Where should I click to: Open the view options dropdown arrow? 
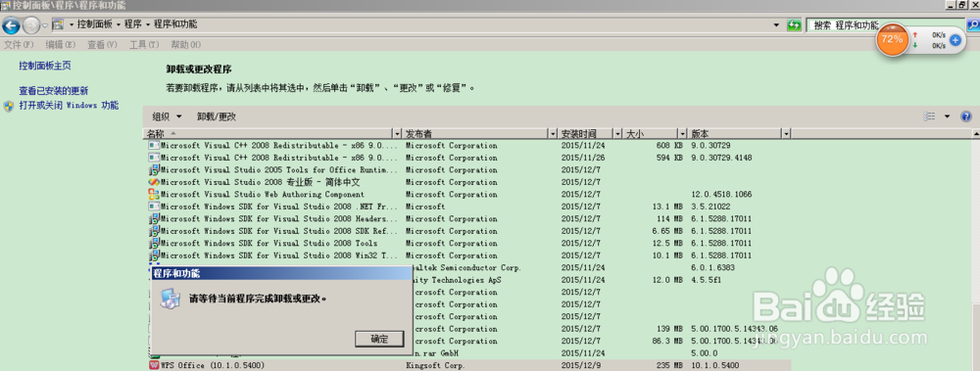947,116
